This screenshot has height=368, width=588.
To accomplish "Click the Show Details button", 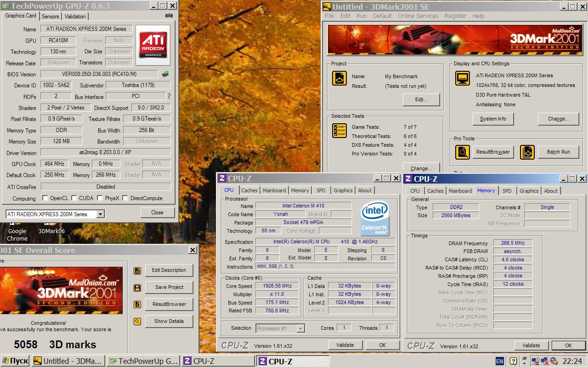I will pyautogui.click(x=169, y=321).
